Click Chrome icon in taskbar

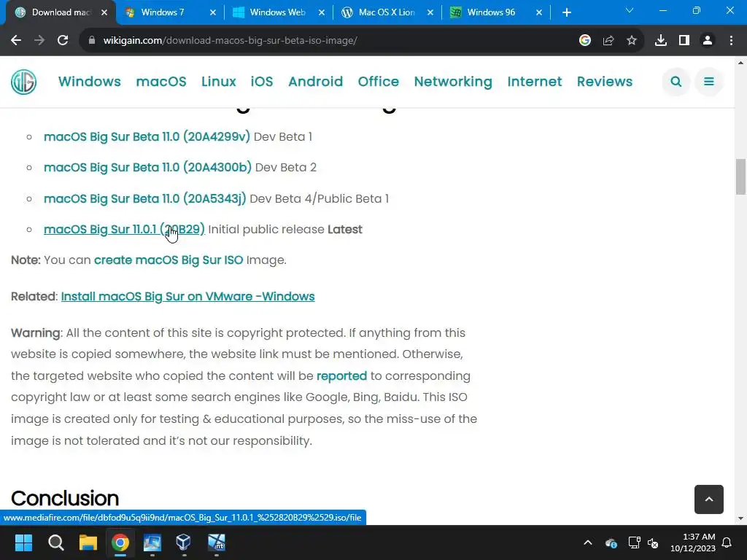pyautogui.click(x=120, y=542)
